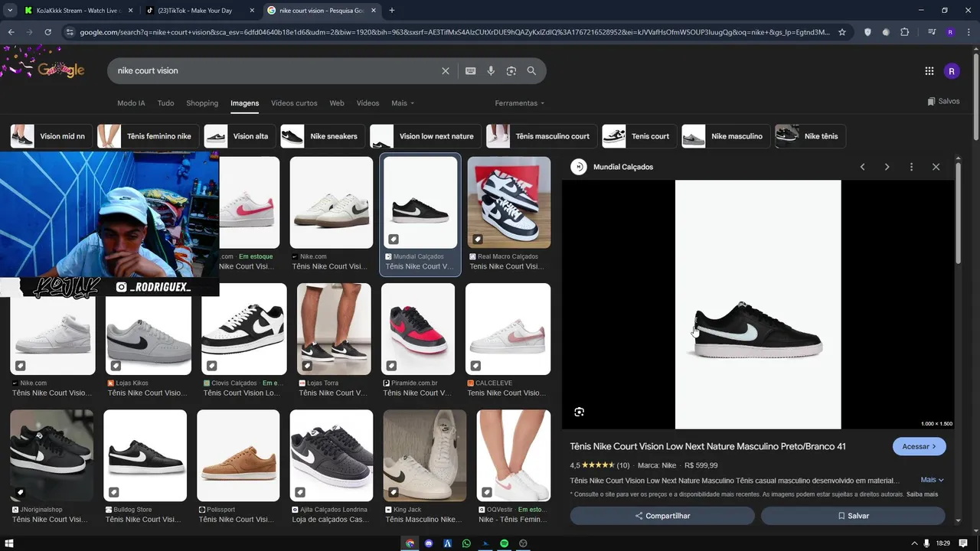Reload the page
The height and width of the screenshot is (551, 980).
click(x=47, y=32)
